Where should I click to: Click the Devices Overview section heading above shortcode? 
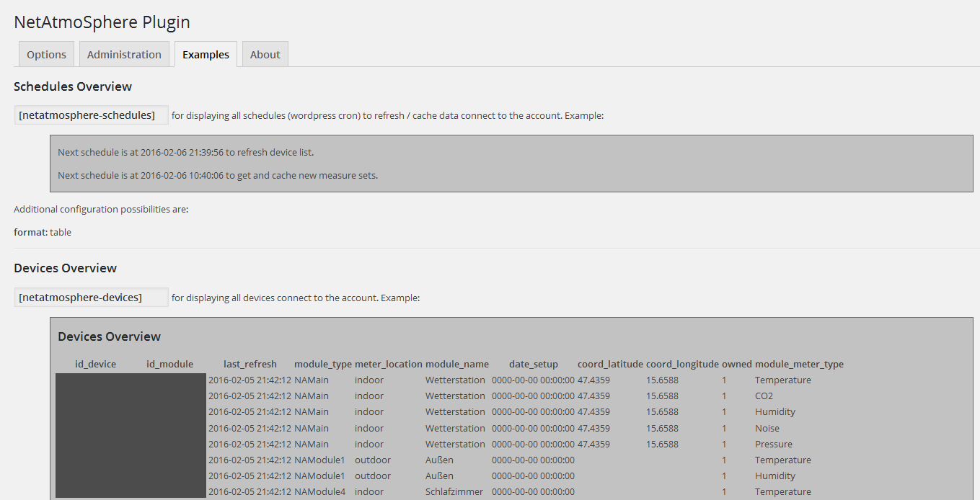coord(65,268)
